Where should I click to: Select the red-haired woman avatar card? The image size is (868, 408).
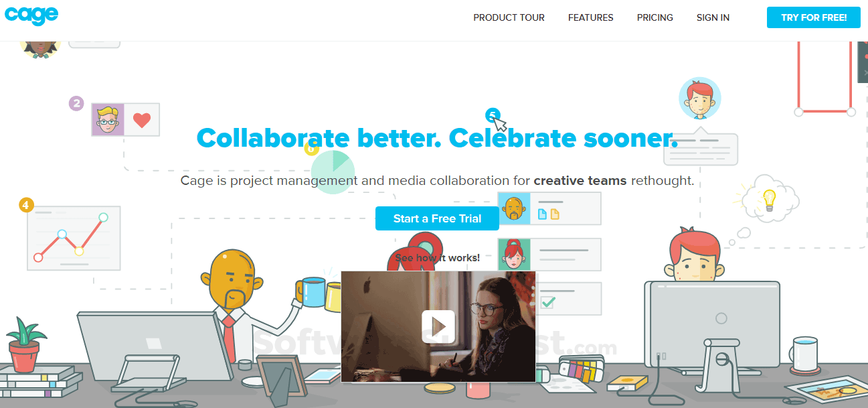(549, 255)
